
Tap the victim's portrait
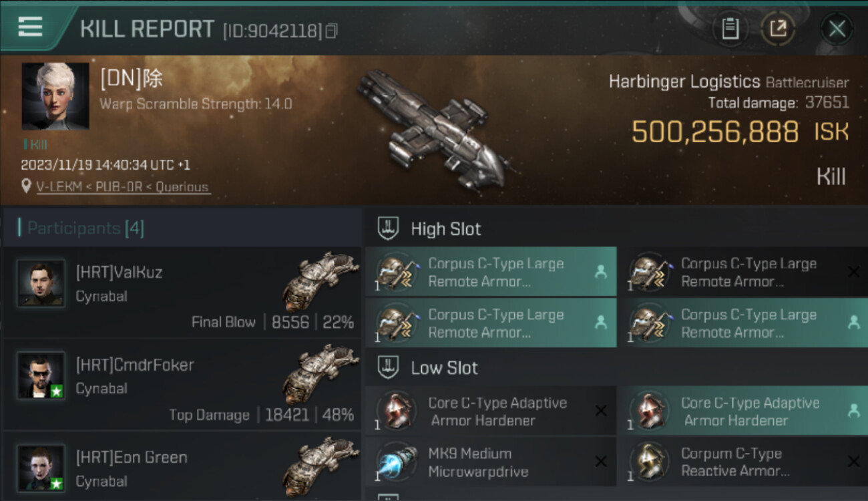[55, 96]
